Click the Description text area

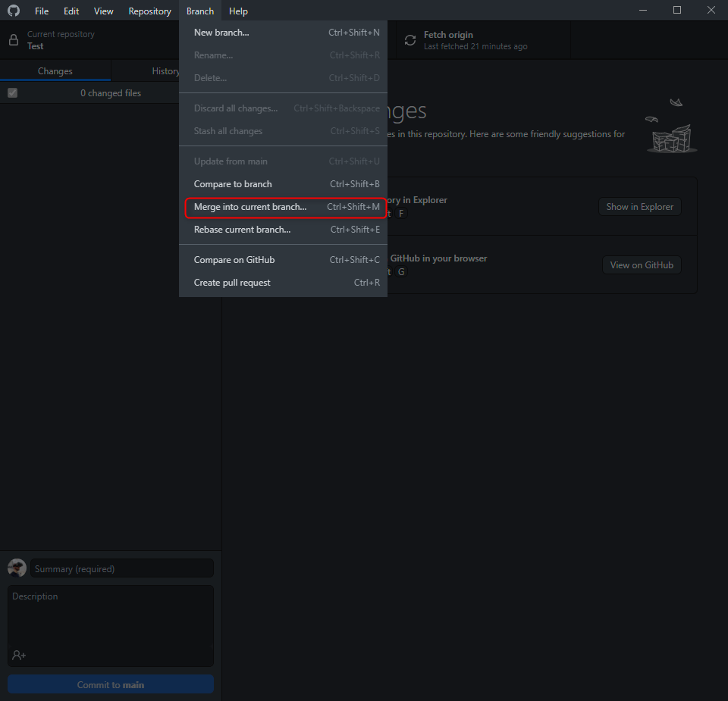point(111,621)
